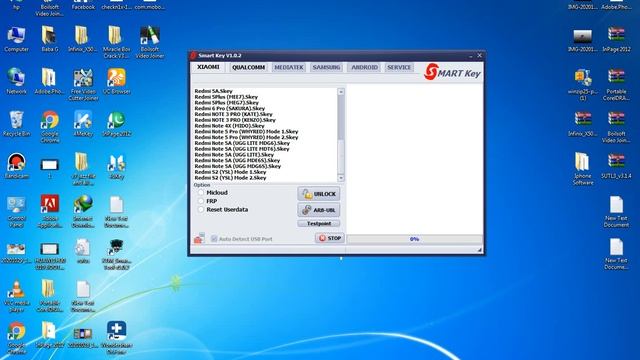Launch the Boilsoft Video Joiner shortcut beside Miracle Box
The width and height of the screenshot is (640, 360).
[x=149, y=36]
